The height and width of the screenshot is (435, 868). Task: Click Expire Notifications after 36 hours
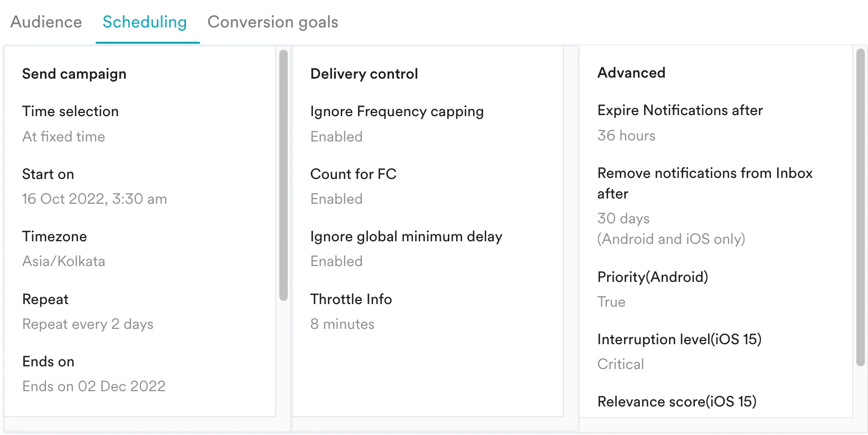[626, 136]
